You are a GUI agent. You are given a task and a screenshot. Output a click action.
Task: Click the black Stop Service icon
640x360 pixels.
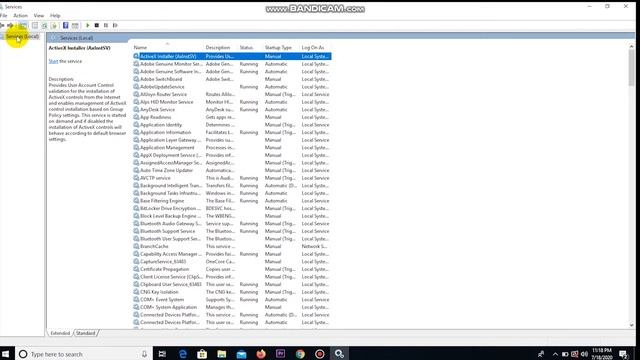(x=97, y=25)
